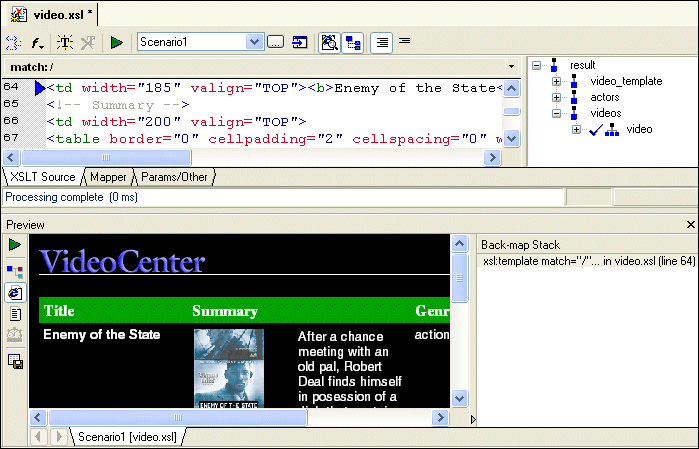Open scenario properties with the ellipsis button
This screenshot has height=449, width=699.
pos(275,42)
